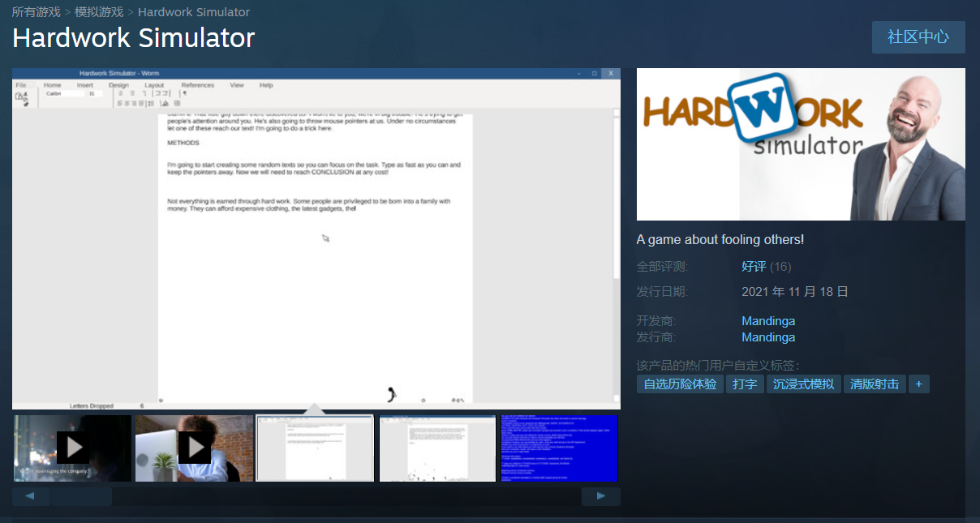Open publisher Mandinga link beside 发行商

[x=767, y=337]
